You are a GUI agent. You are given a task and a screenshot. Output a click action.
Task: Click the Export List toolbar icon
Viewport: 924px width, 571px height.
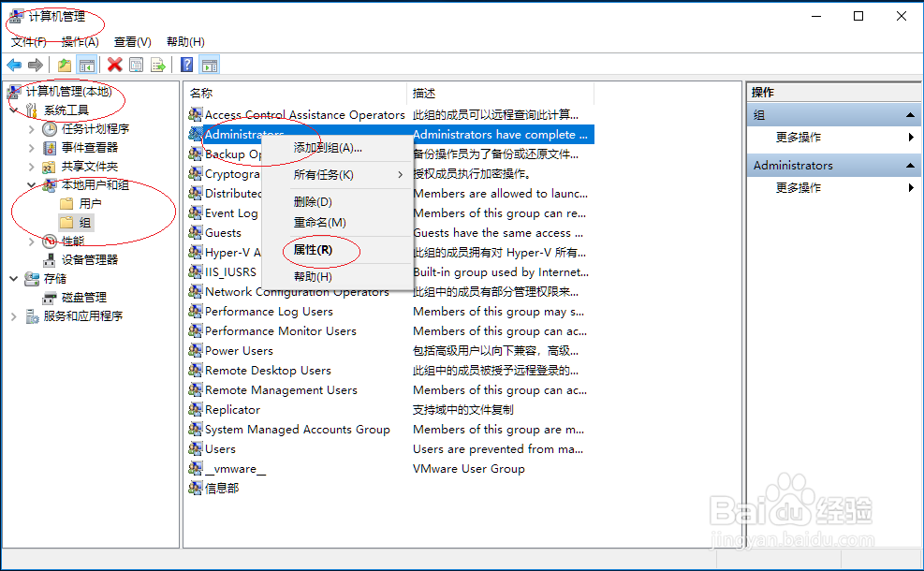point(159,65)
